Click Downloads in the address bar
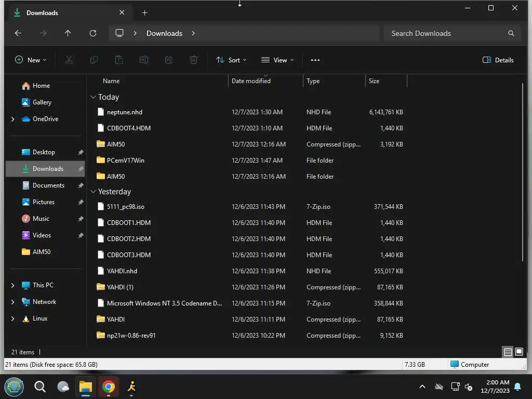This screenshot has height=399, width=532. click(x=164, y=33)
